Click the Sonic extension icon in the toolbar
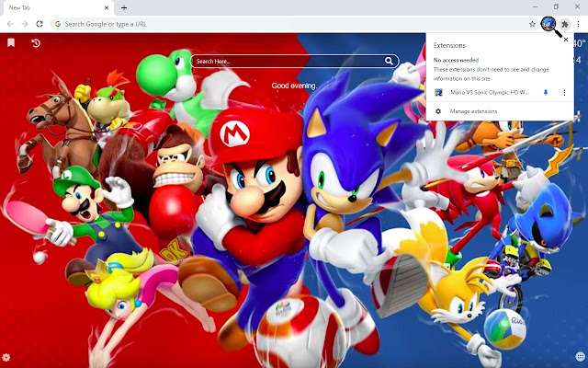Viewport: 588px width, 368px height. click(548, 24)
